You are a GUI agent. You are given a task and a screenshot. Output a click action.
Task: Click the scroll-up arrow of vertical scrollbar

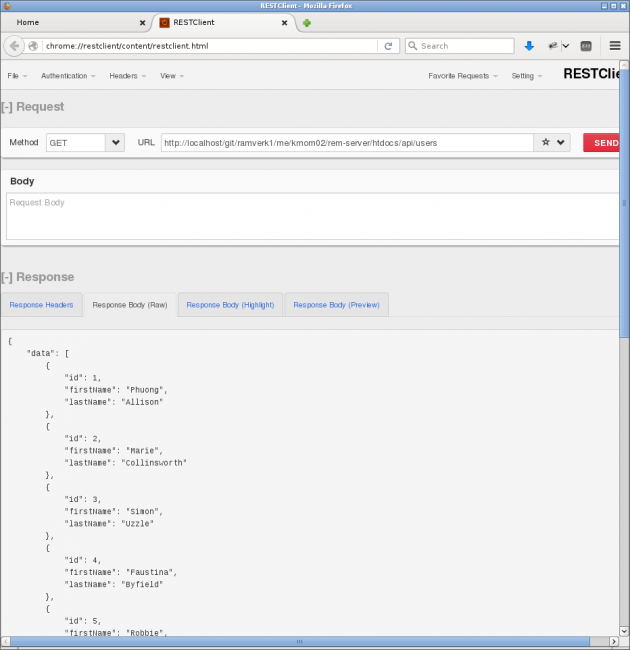coord(625,65)
